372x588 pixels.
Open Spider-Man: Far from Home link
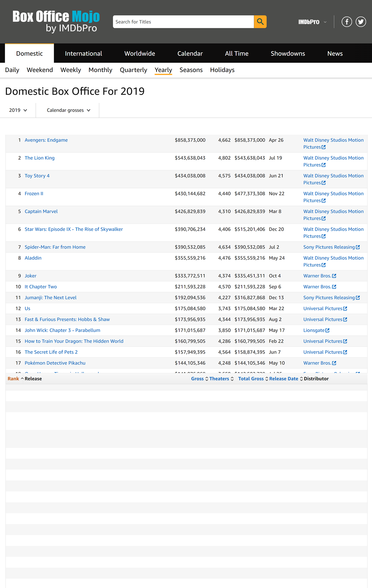[x=55, y=247]
